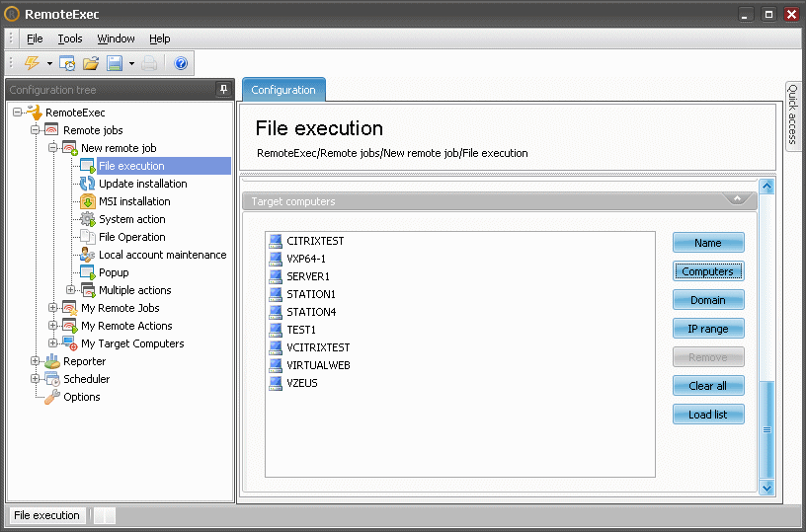Click the Scheduler clock icon
The height and width of the screenshot is (532, 806).
pos(52,379)
